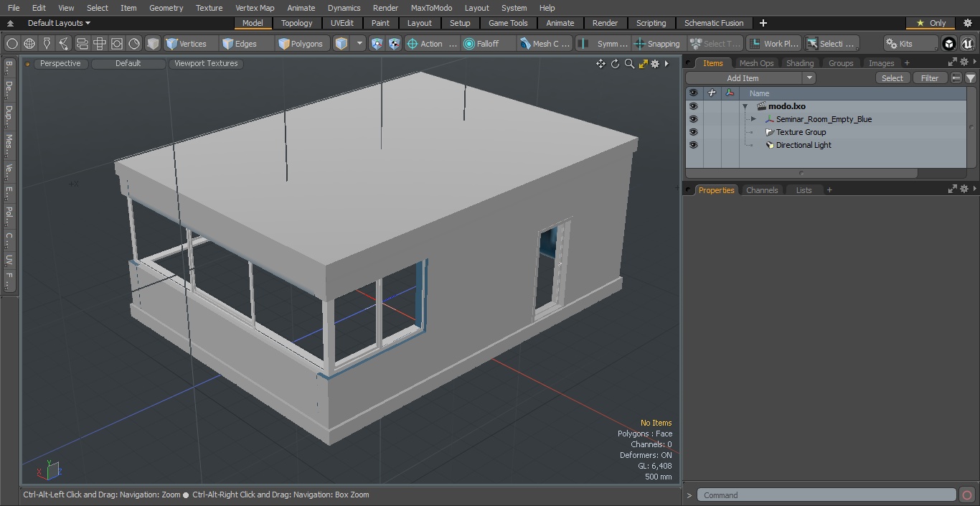The height and width of the screenshot is (506, 980).
Task: Click the cube solid shading icon
Action: 153,44
